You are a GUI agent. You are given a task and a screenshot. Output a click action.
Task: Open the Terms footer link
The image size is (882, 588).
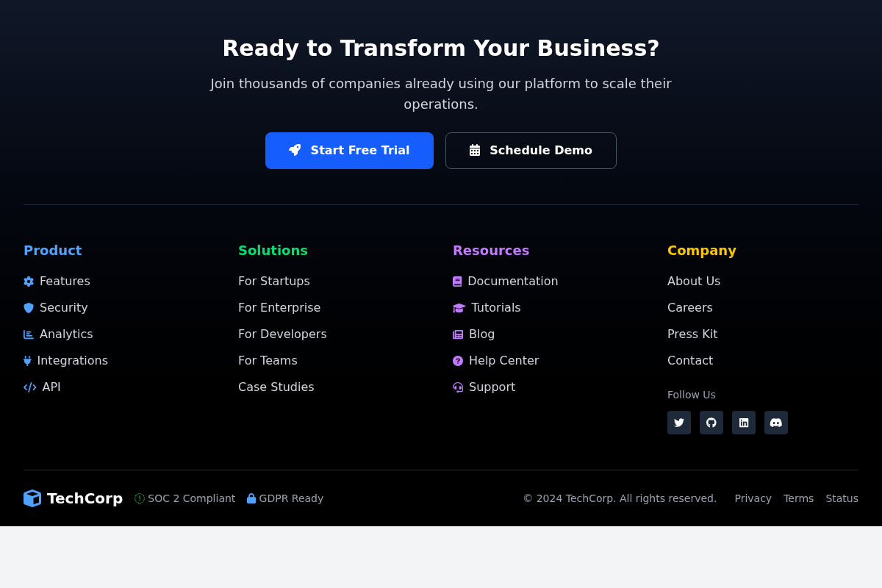pos(799,498)
